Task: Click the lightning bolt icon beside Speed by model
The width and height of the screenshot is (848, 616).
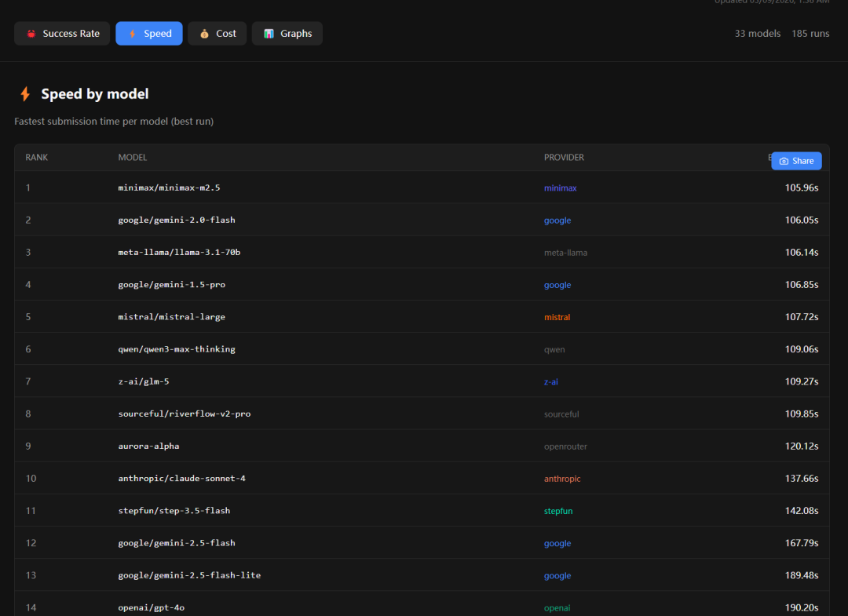Action: [x=25, y=94]
